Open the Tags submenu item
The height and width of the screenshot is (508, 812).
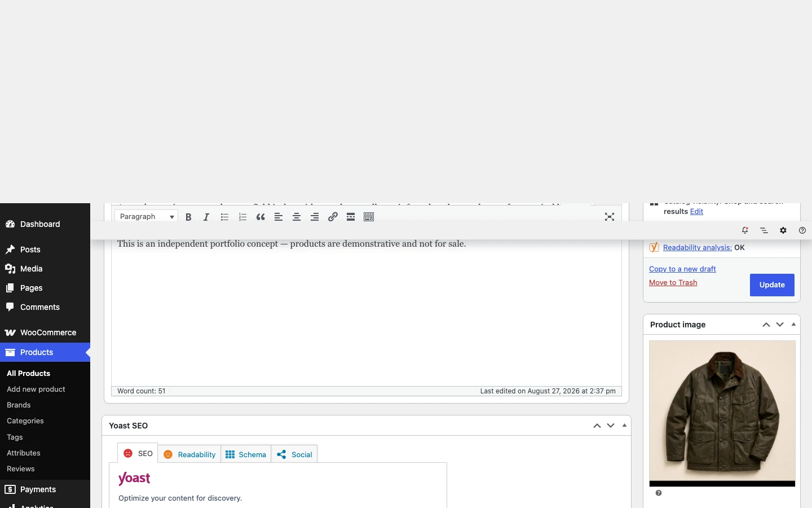click(15, 437)
